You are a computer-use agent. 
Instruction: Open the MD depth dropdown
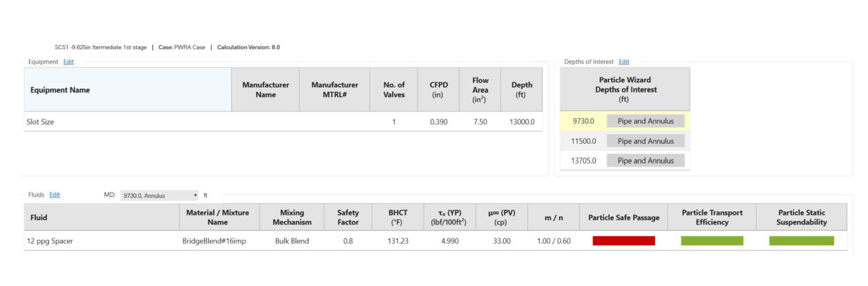[159, 195]
